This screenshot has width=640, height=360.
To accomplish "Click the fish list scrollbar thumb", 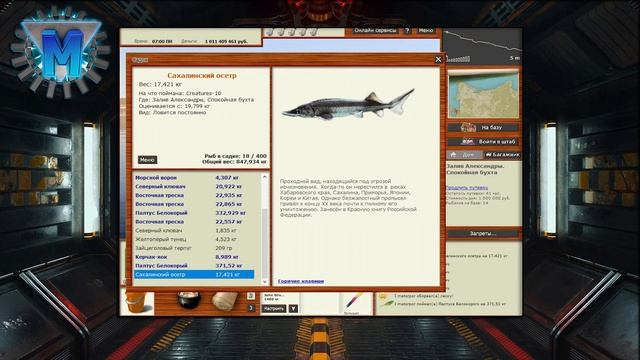I will point(264,243).
